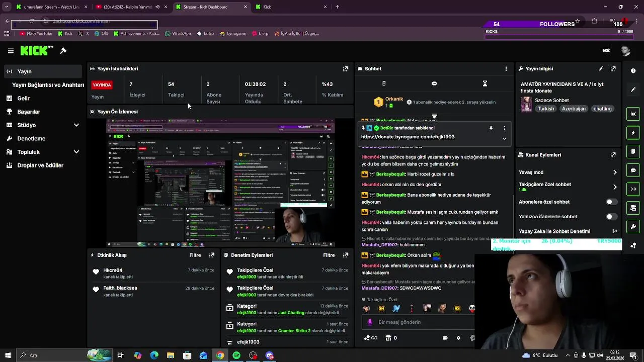The image size is (644, 362).
Task: Click the trash clear-chat icon in Sohbet
Action: coord(384,83)
